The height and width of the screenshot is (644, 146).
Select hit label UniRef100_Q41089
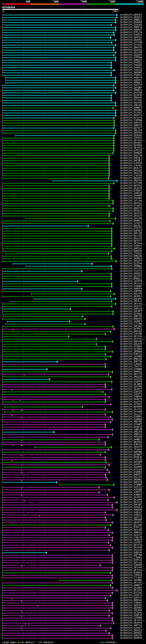pos(131,93)
